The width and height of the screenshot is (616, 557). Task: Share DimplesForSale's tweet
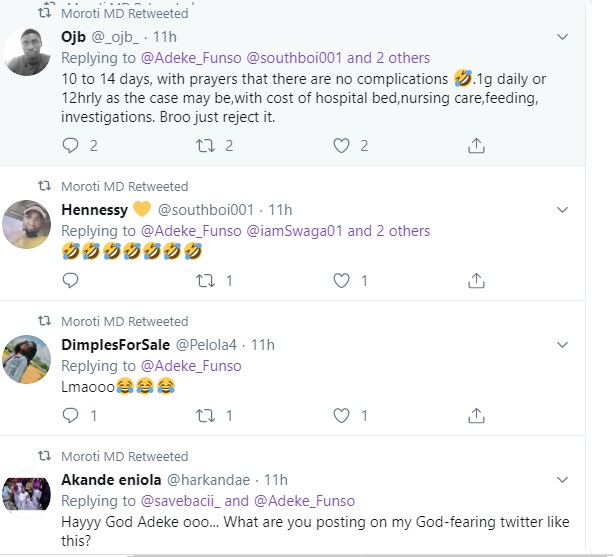pyautogui.click(x=476, y=415)
